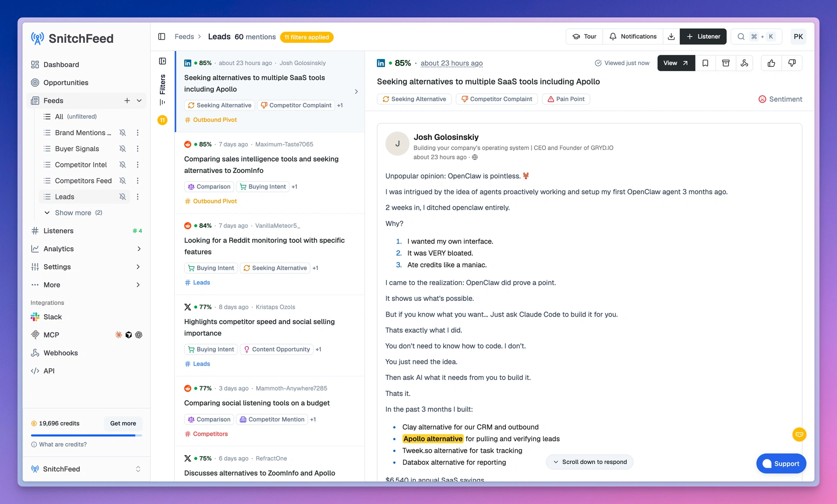Click the Sentiment indicator
The height and width of the screenshot is (504, 837).
pos(780,99)
